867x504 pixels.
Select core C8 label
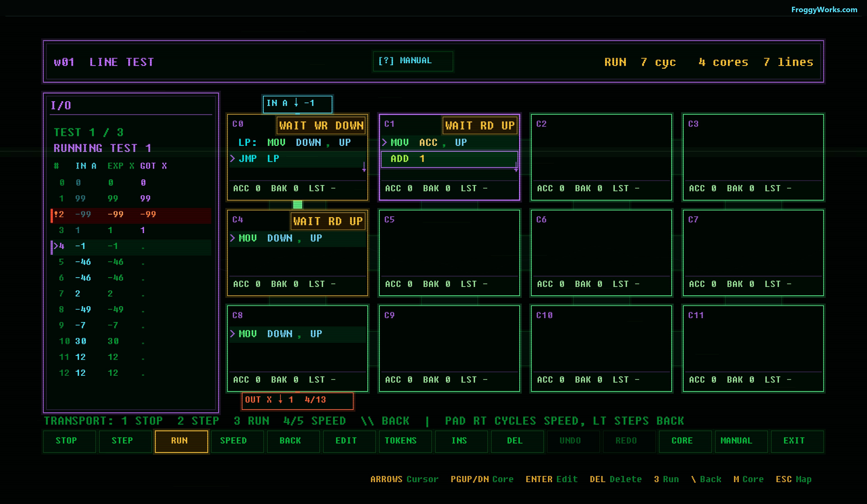coord(238,315)
